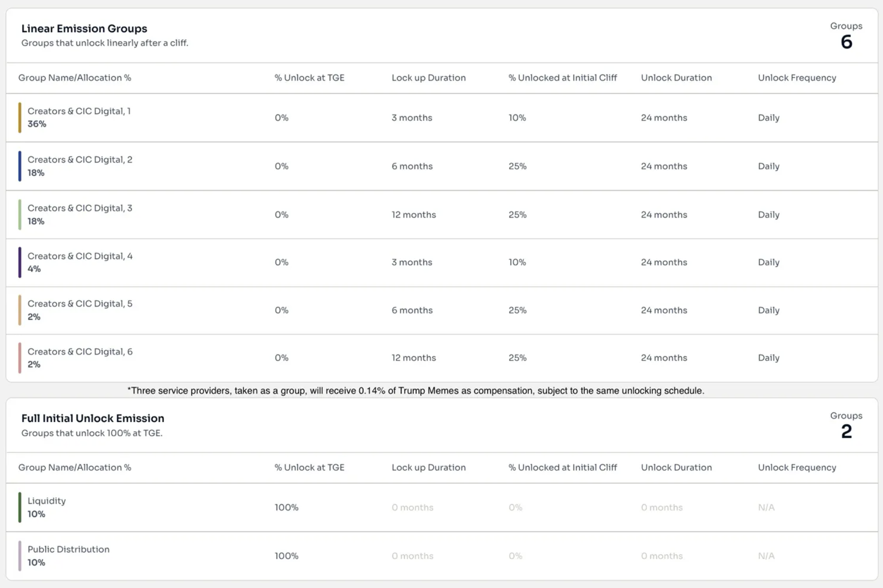Screen dimensions: 883x588
Task: Click the pink swatch beside Creators & CIC Digital, 6
Action: coord(19,358)
